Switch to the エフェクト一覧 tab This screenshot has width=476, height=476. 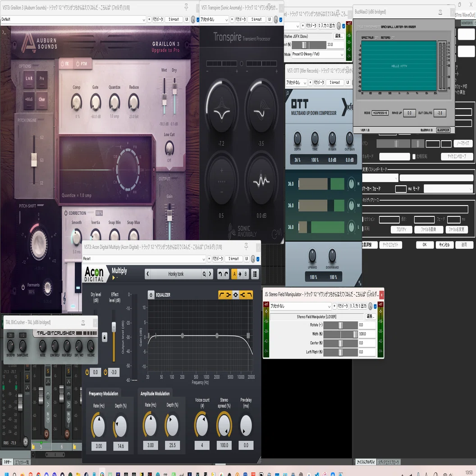coord(22,462)
